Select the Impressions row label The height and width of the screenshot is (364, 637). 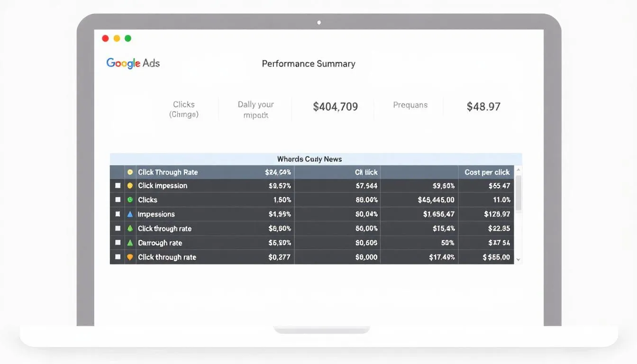(156, 214)
